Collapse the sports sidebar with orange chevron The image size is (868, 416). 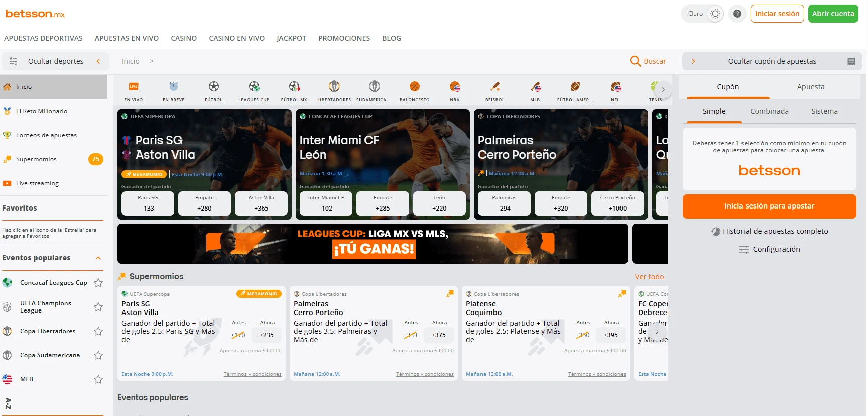point(98,61)
